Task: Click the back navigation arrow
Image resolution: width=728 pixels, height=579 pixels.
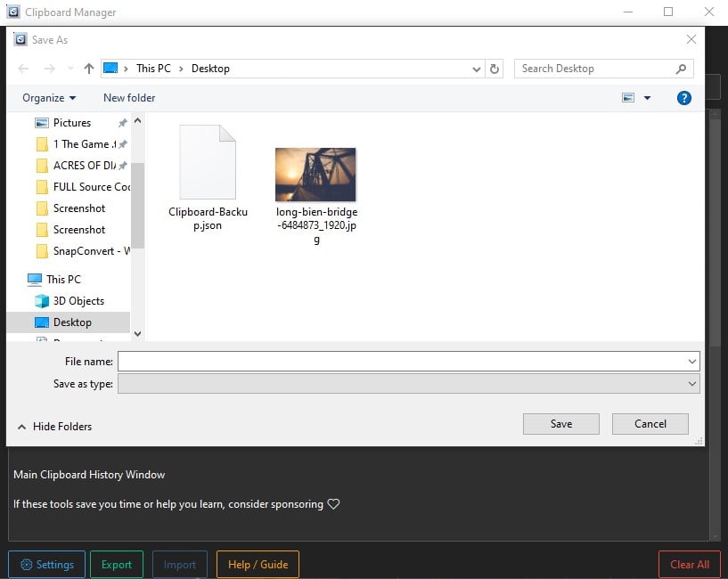Action: coord(23,68)
